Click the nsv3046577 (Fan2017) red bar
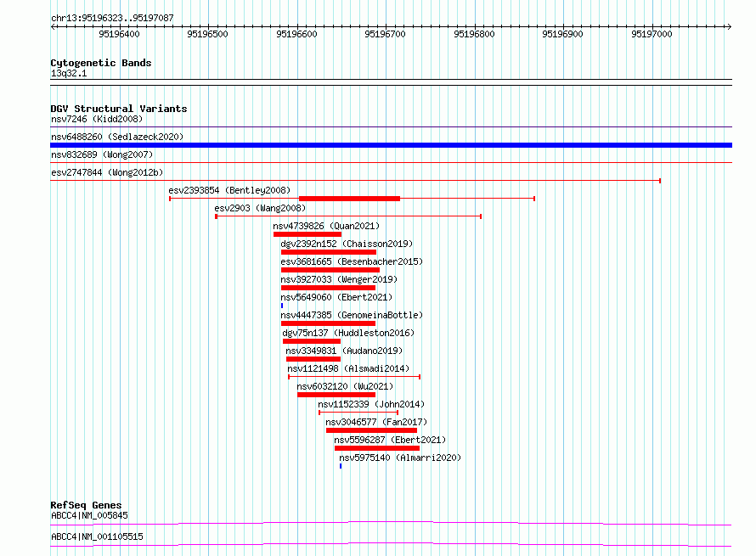Image resolution: width=756 pixels, height=556 pixels. (x=372, y=430)
